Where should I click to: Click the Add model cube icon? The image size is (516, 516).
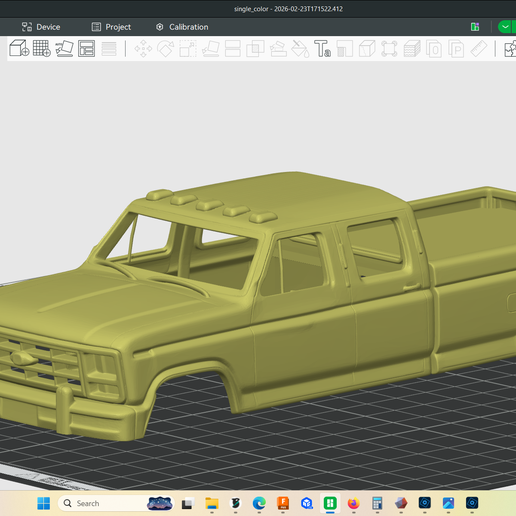(19, 49)
